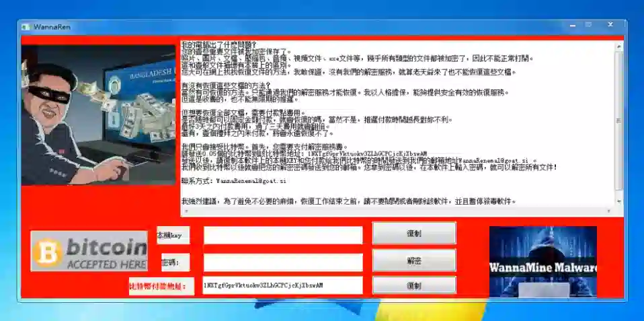This screenshot has height=321, width=644.
Task: Focus the 密碼 password input field
Action: pyautogui.click(x=283, y=262)
